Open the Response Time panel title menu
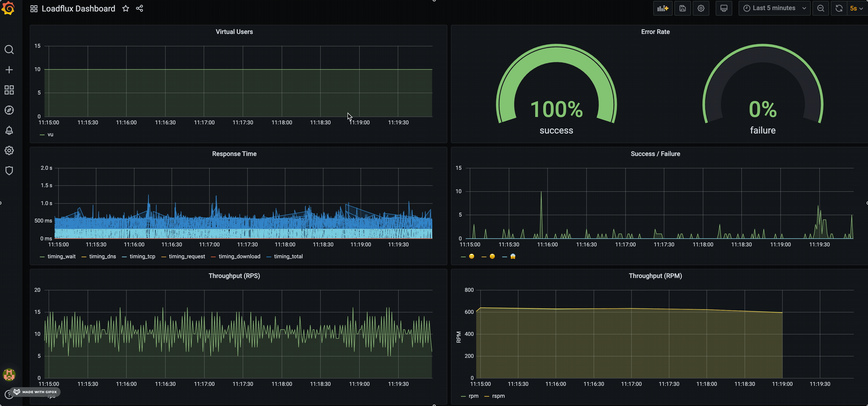This screenshot has width=868, height=406. [234, 154]
